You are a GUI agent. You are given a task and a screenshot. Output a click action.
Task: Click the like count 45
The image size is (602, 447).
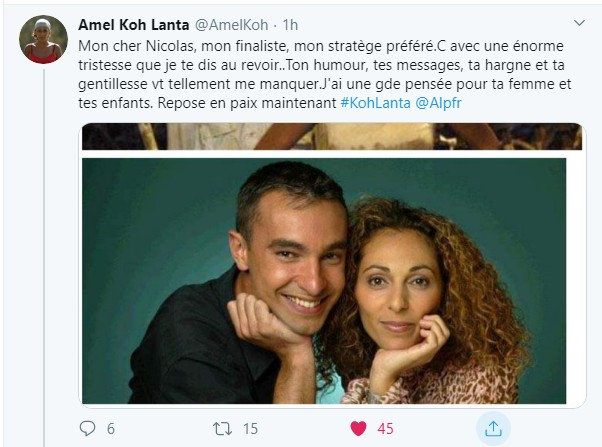tap(385, 429)
